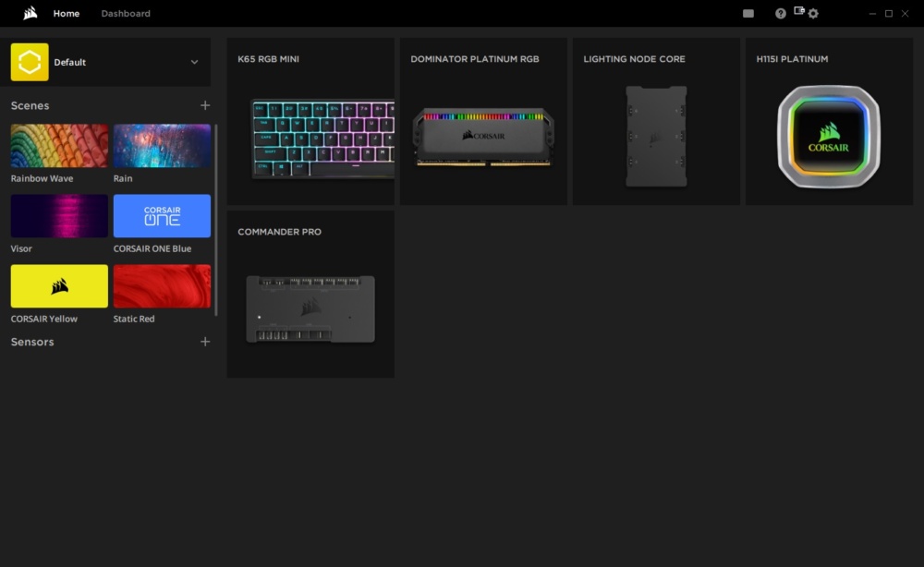The height and width of the screenshot is (567, 924).
Task: Switch to the Dashboard tab
Action: coord(126,14)
